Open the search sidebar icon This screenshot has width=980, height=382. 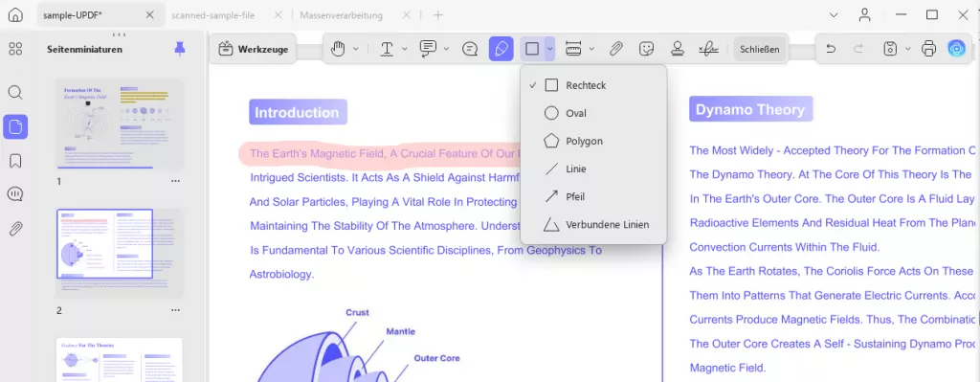pos(15,93)
